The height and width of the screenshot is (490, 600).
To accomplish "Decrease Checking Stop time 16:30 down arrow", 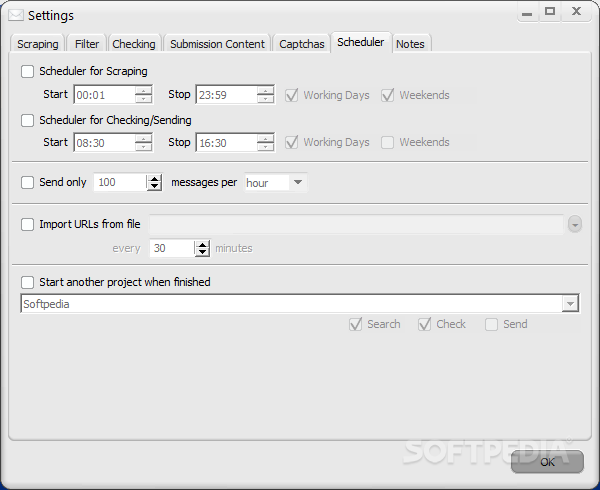I will click(266, 147).
